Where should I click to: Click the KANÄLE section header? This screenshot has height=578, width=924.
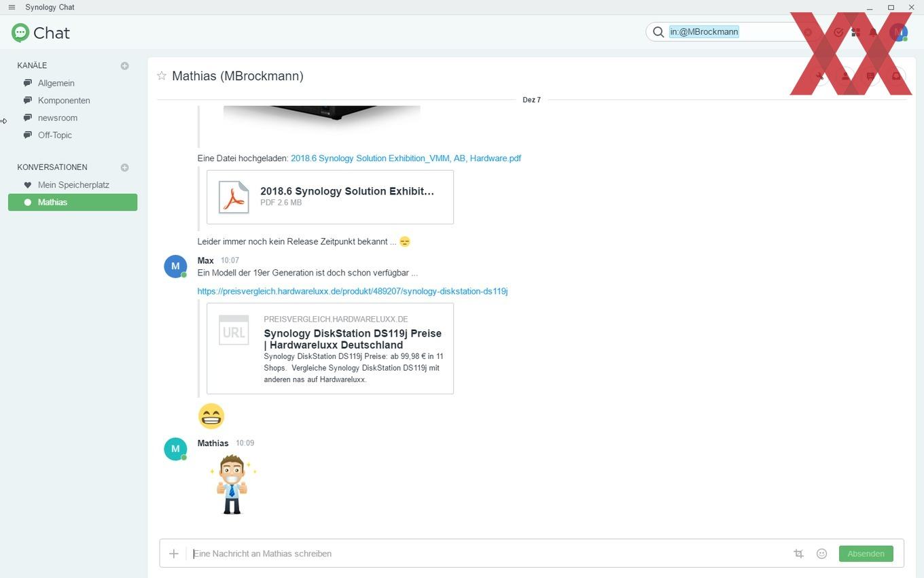coord(32,66)
